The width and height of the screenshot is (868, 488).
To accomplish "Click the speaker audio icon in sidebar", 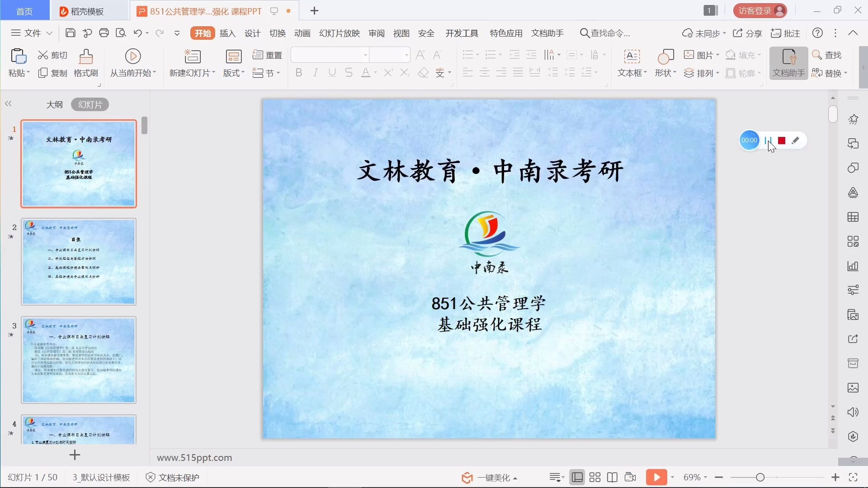I will [x=853, y=412].
